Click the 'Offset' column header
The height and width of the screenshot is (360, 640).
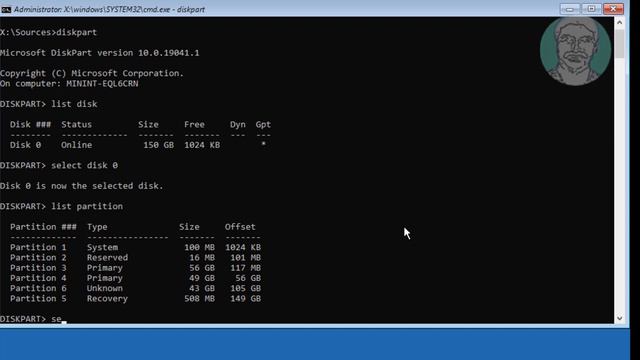[x=240, y=227]
